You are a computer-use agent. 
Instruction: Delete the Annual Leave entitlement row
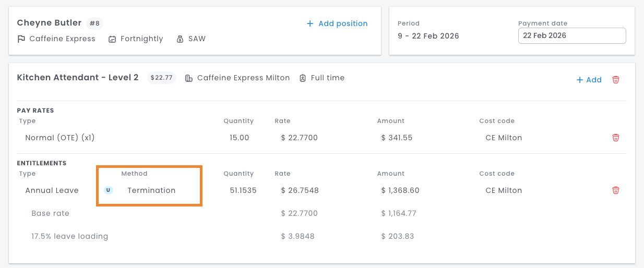tap(616, 190)
